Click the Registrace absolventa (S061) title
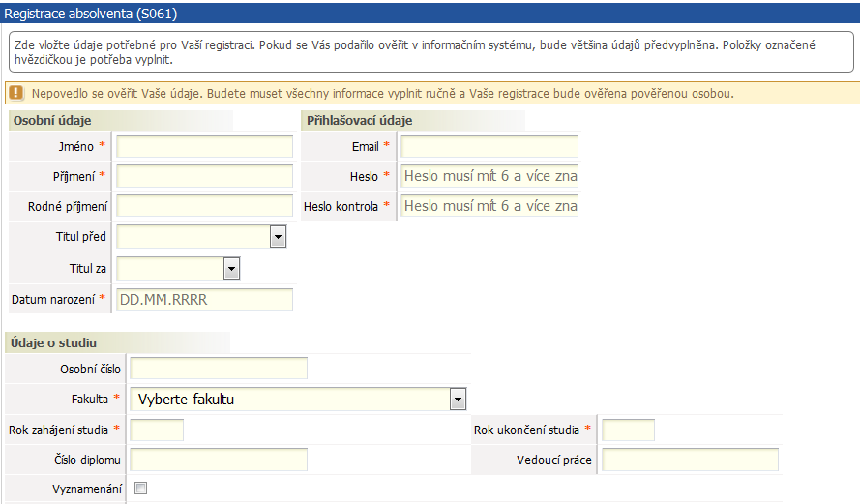This screenshot has height=504, width=860. click(91, 14)
